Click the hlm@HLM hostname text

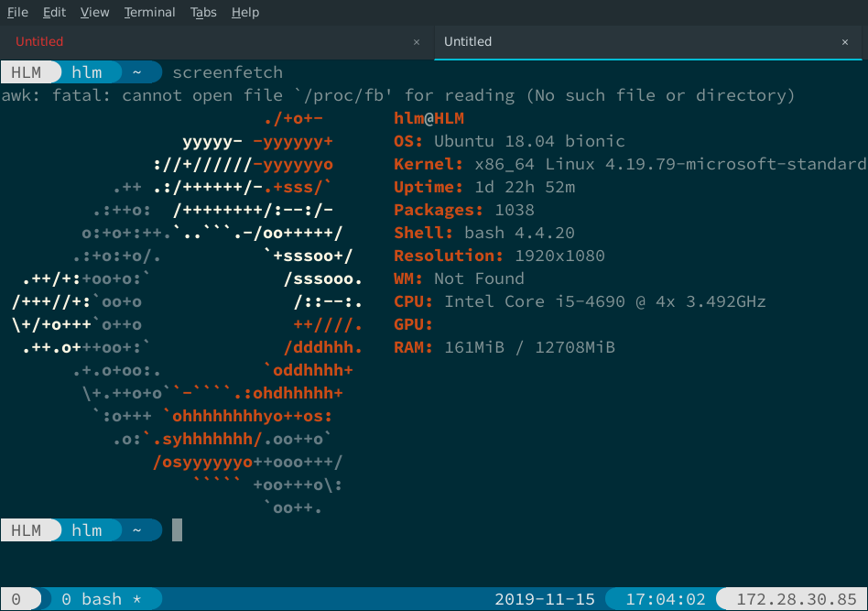[429, 118]
